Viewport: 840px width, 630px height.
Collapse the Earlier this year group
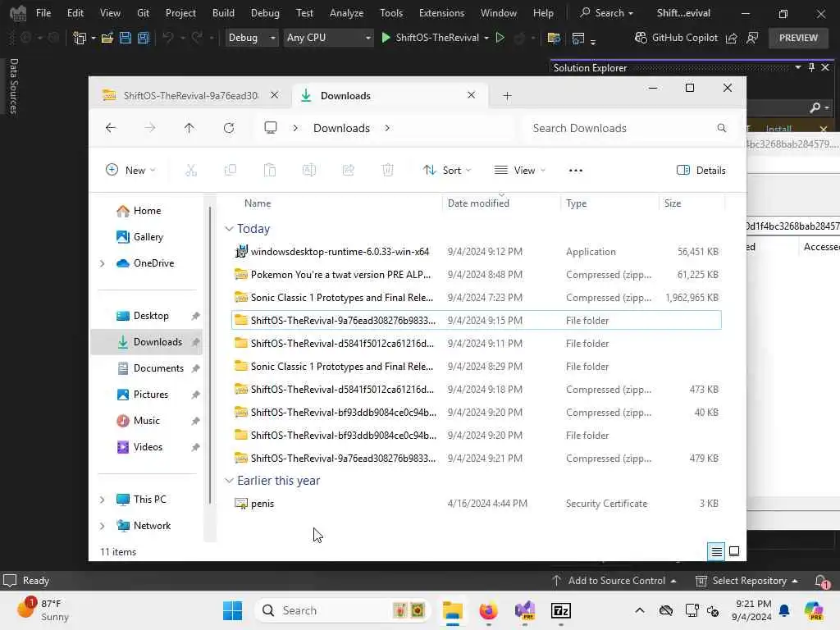pos(230,481)
